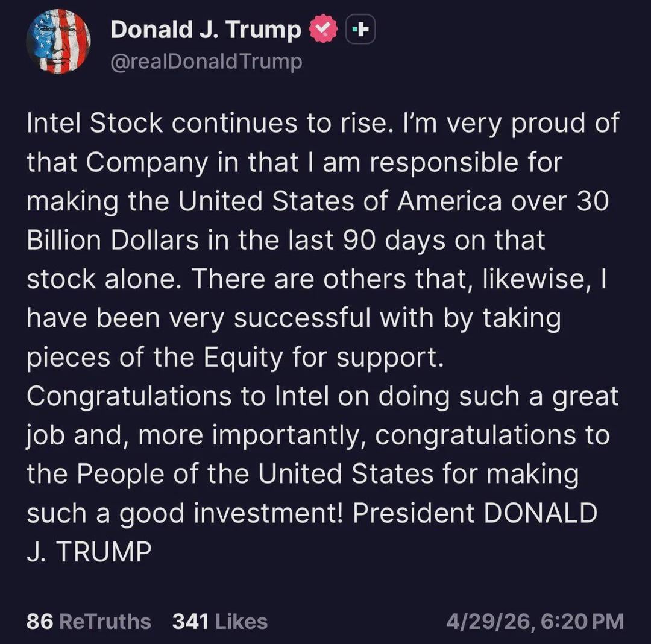651x644 pixels.
Task: Open the flag-themed profile avatar
Action: pyautogui.click(x=58, y=42)
